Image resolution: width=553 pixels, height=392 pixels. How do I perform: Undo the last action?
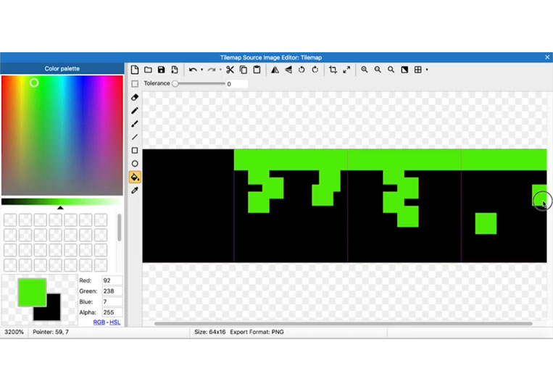pos(193,70)
